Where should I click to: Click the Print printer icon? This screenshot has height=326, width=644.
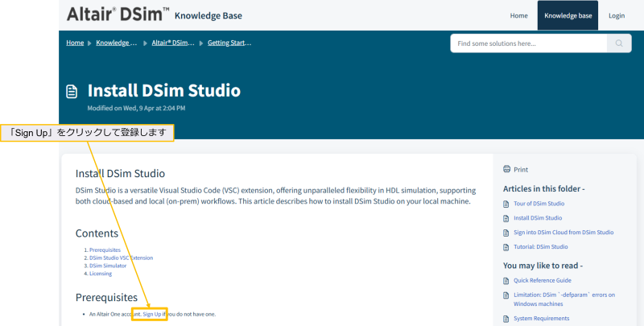(506, 169)
